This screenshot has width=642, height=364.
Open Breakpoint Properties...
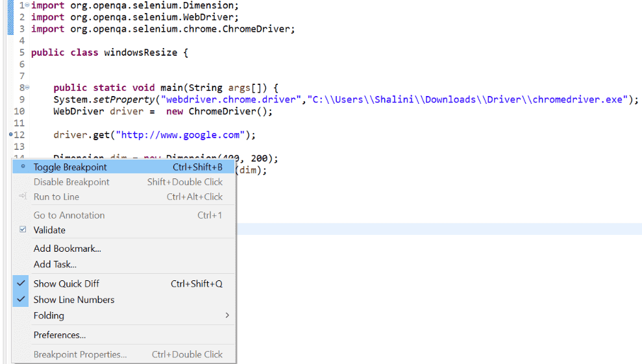(x=80, y=354)
